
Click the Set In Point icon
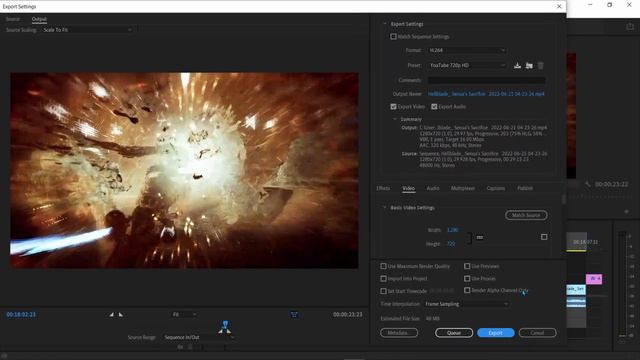pos(111,314)
